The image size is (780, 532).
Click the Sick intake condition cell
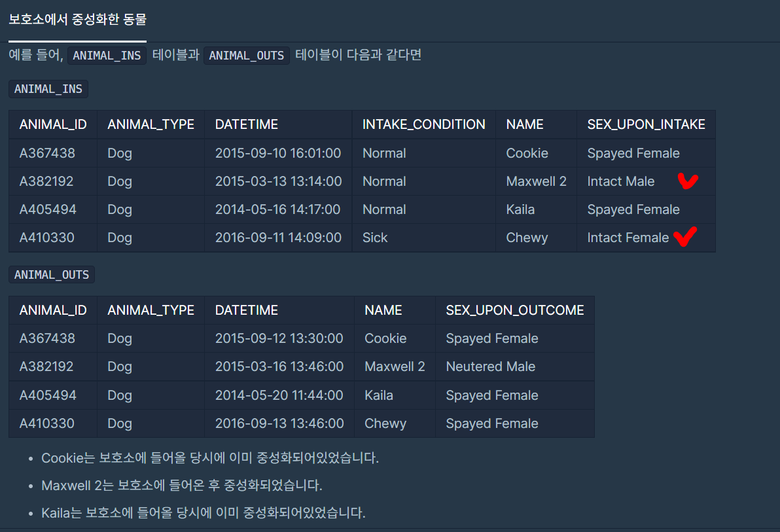click(x=375, y=238)
